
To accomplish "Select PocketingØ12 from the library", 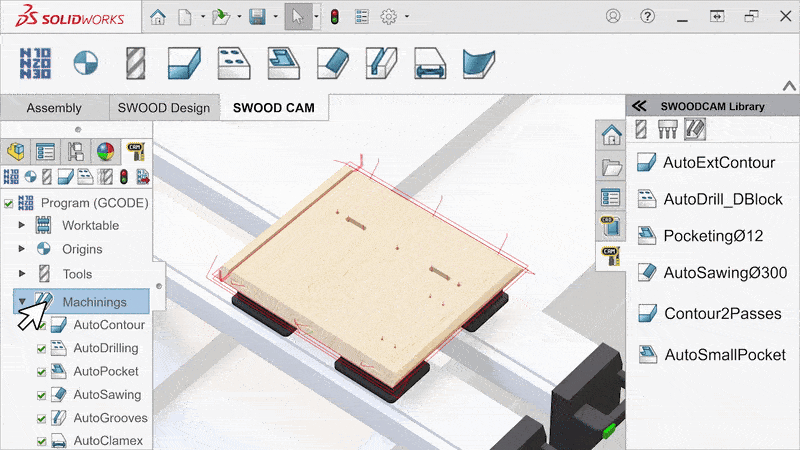I will pyautogui.click(x=700, y=236).
